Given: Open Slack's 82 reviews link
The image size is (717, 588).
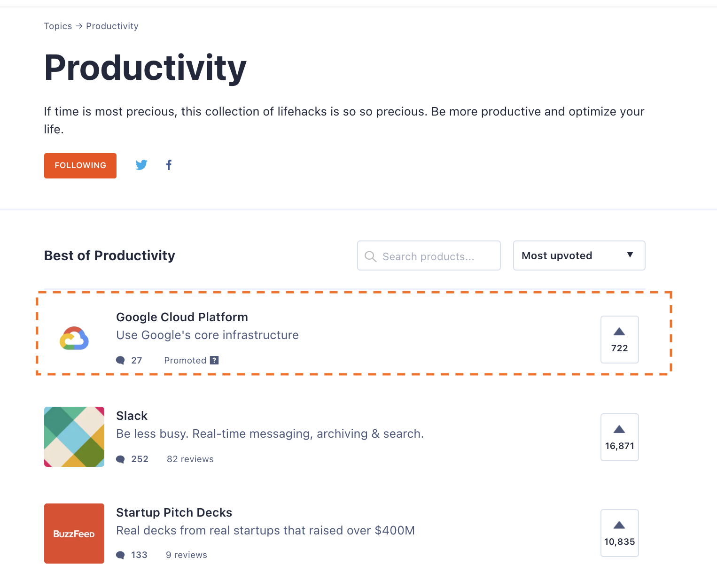Looking at the screenshot, I should [190, 459].
